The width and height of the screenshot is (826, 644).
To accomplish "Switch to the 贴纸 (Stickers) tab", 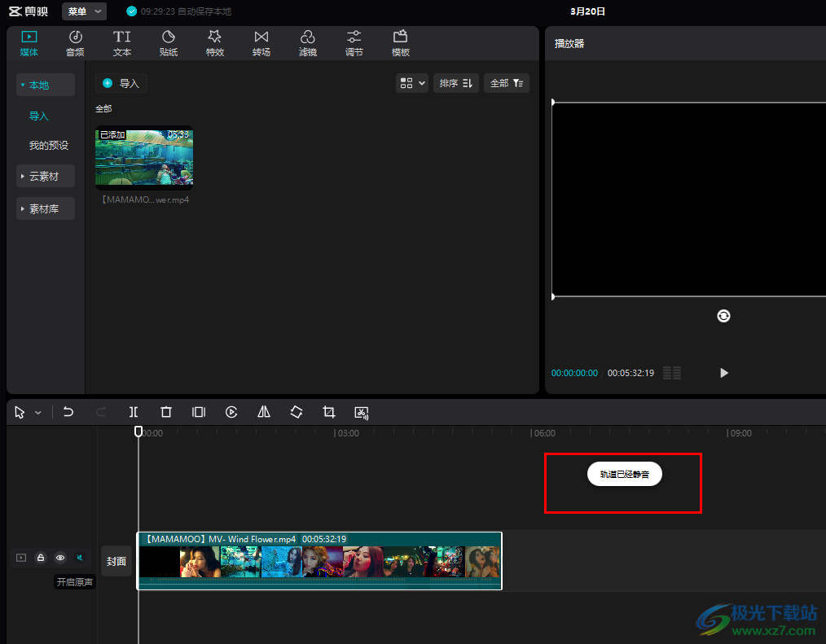I will point(168,43).
